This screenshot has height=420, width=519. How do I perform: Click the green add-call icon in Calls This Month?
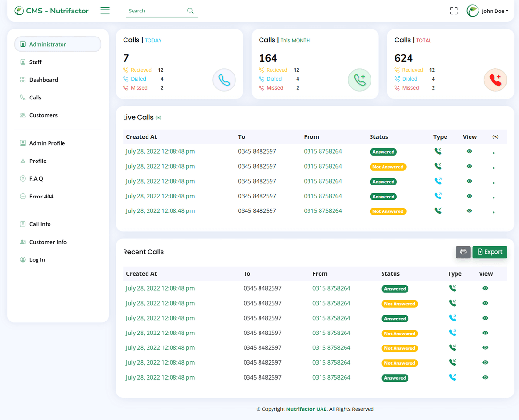coord(359,80)
